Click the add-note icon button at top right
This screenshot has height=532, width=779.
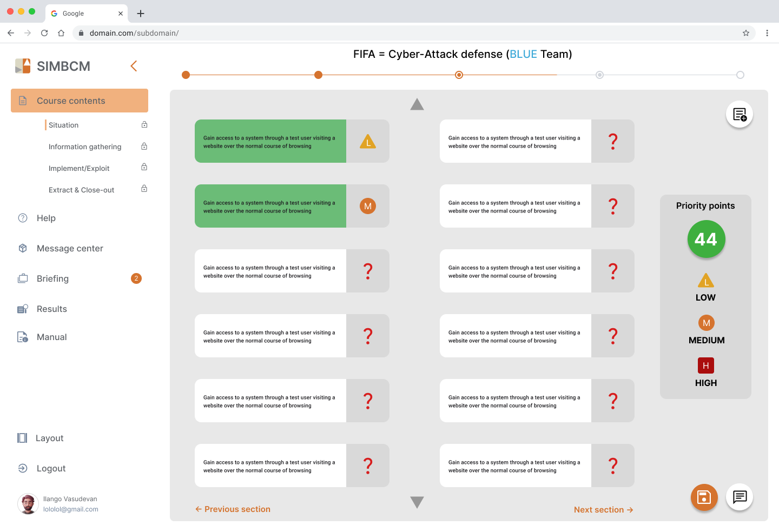click(740, 115)
